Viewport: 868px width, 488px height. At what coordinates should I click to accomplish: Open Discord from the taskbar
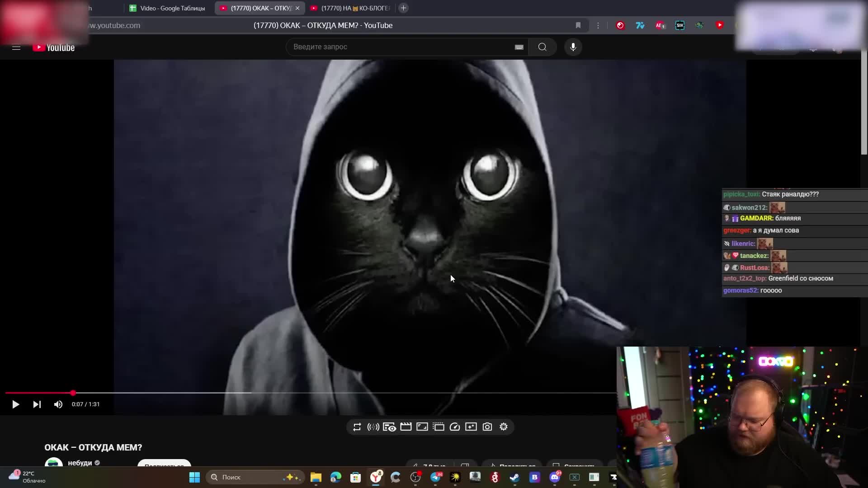point(555,477)
